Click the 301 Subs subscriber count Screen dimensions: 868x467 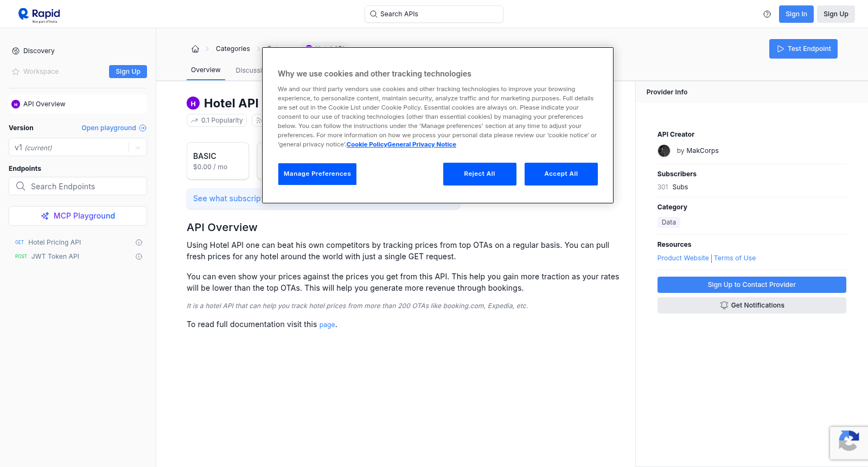(x=672, y=187)
